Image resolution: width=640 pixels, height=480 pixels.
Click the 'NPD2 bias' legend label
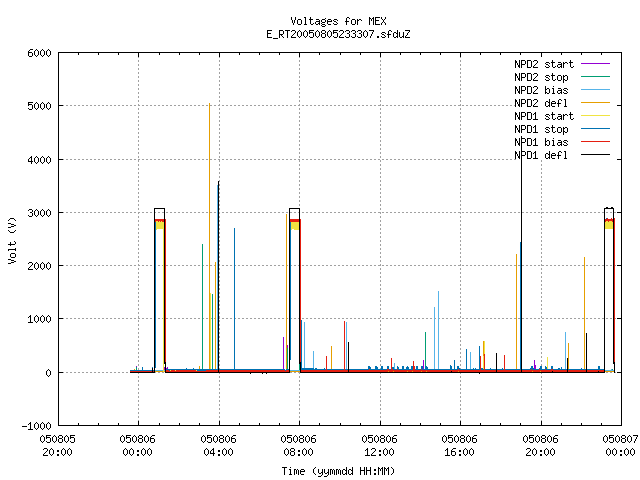(x=541, y=90)
